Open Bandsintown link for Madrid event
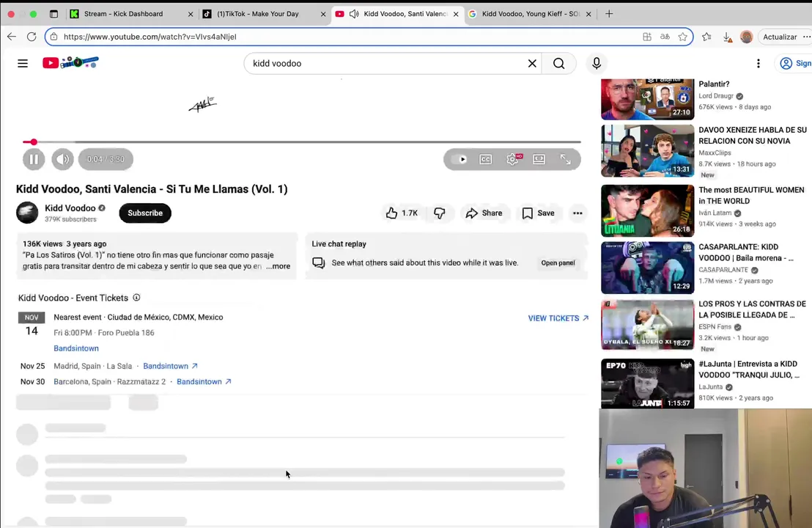 point(170,366)
